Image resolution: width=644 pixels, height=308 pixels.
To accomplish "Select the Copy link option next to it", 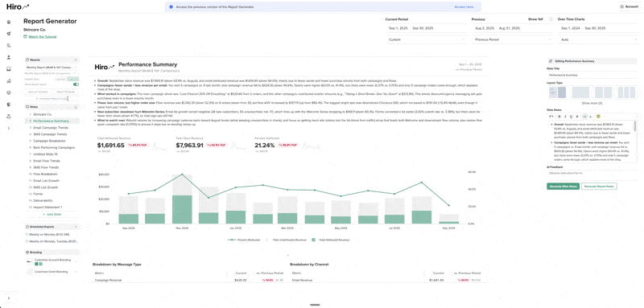I will click(x=72, y=79).
